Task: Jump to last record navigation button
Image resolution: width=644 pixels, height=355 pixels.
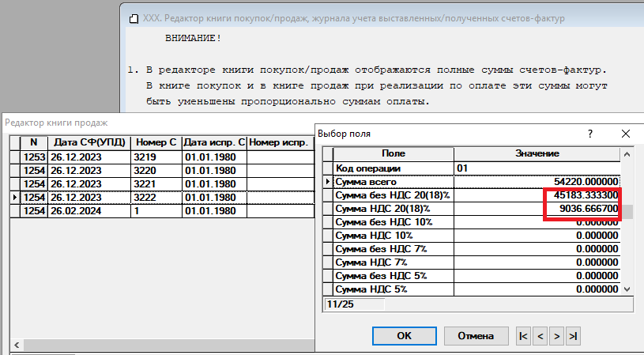Action: pyautogui.click(x=573, y=336)
